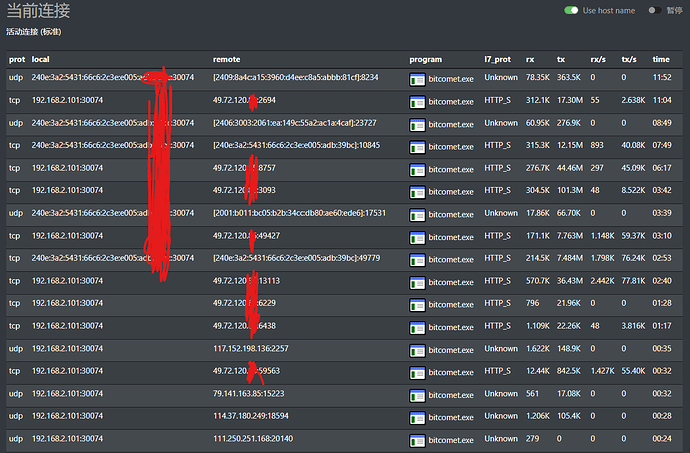
Task: Sort by the remote column header
Action: click(x=227, y=59)
